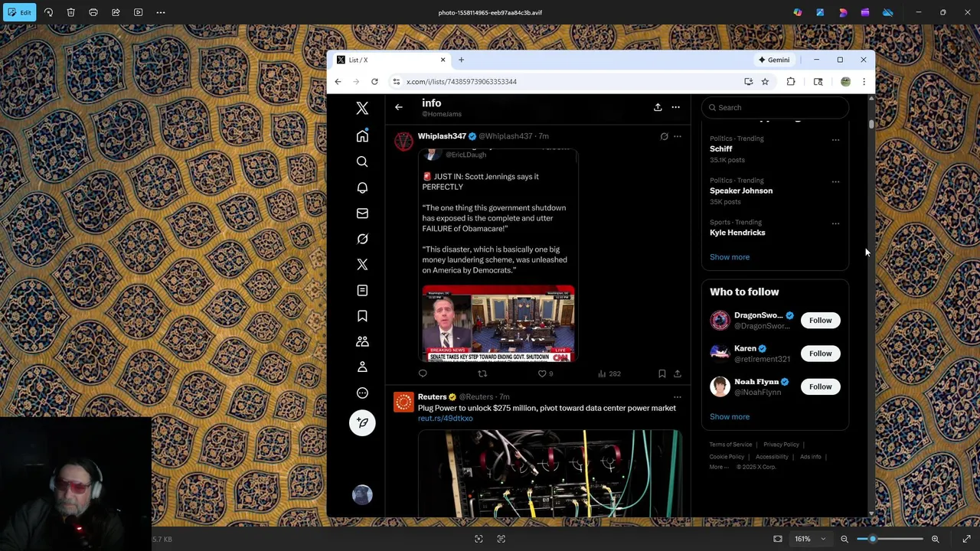Open Notifications bell in X sidebar

pyautogui.click(x=362, y=187)
